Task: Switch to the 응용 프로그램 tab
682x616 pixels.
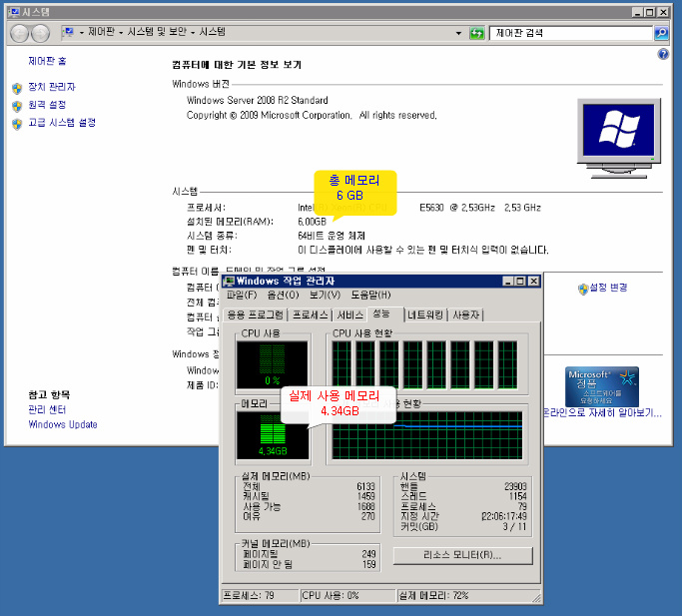Action: click(256, 314)
